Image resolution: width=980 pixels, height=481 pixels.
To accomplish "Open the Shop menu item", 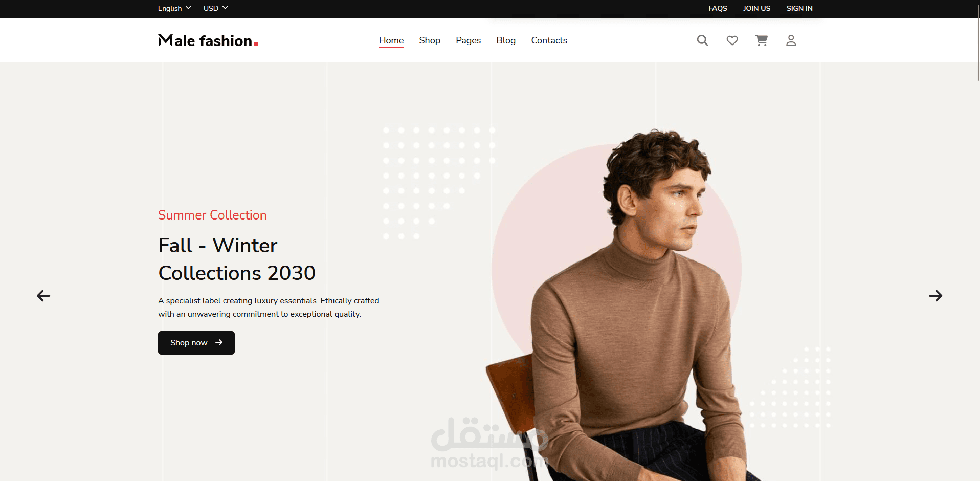I will (x=430, y=40).
